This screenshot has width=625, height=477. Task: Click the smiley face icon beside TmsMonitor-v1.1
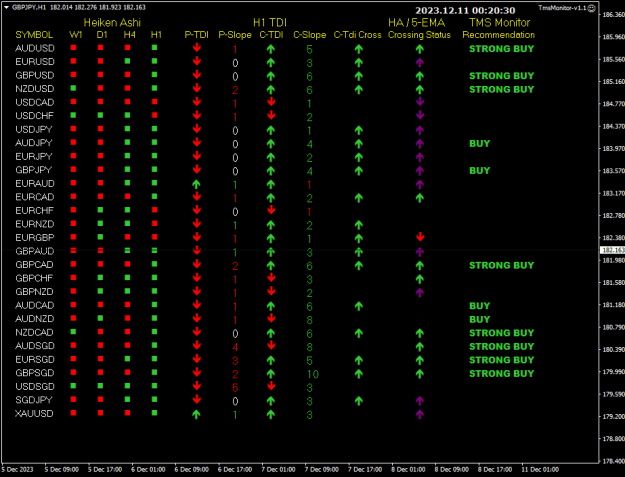tap(592, 8)
